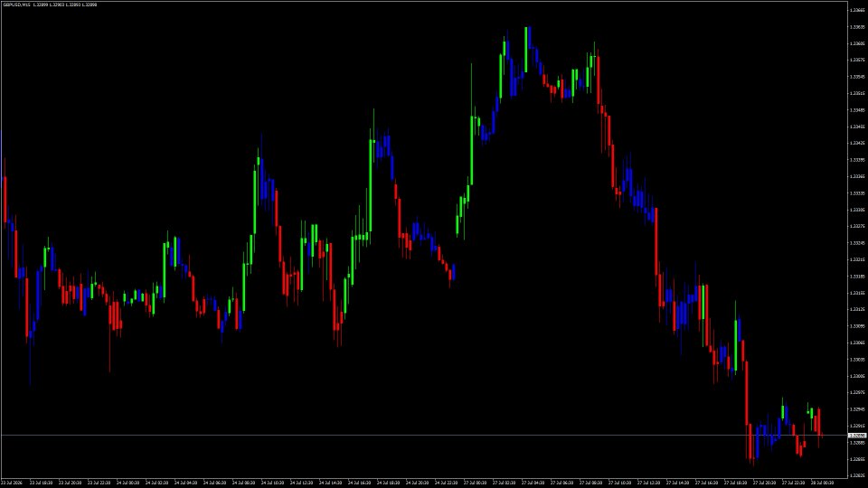The width and height of the screenshot is (868, 488).
Task: Select the current bid price label on the price axis
Action: tap(857, 436)
